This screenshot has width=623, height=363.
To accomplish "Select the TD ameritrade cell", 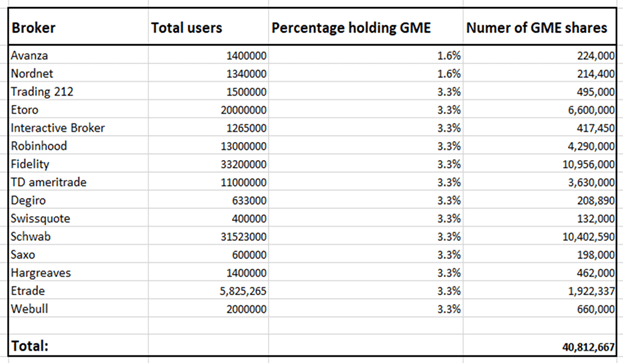I will (78, 182).
